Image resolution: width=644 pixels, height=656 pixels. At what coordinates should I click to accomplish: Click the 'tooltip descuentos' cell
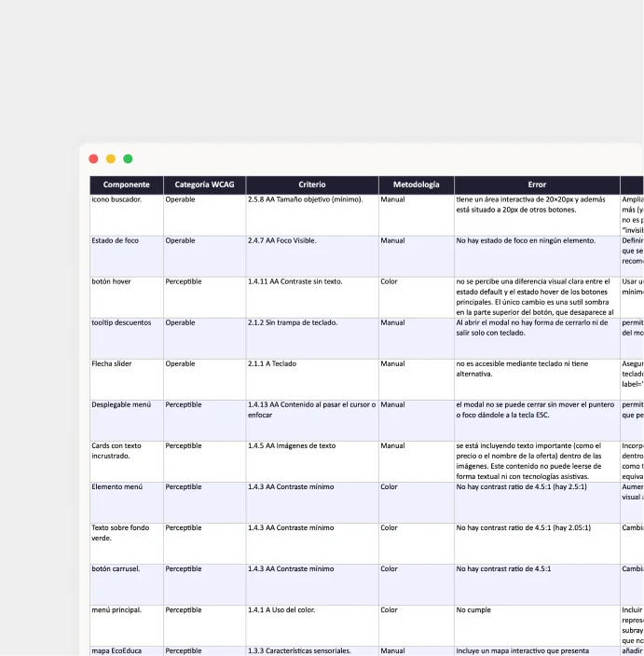(x=127, y=338)
